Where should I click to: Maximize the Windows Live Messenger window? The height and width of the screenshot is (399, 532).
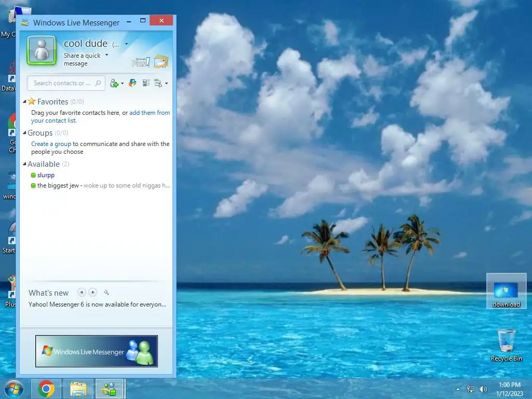coord(143,21)
